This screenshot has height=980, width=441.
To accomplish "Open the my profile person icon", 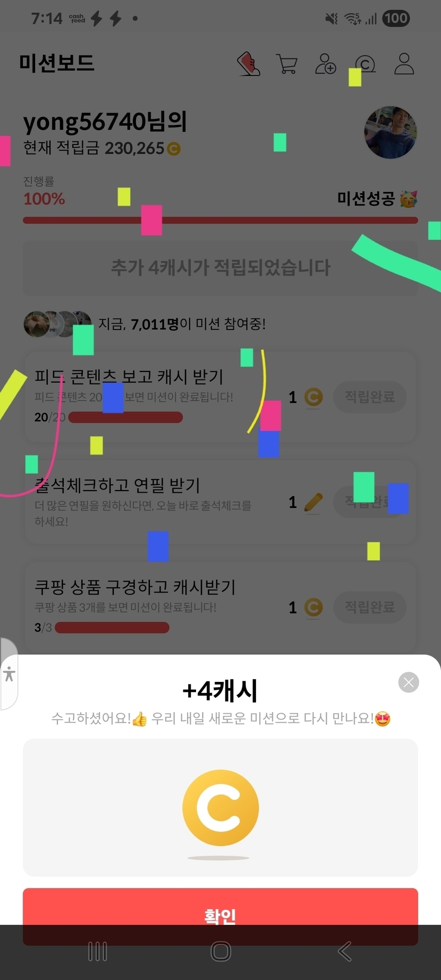I will tap(404, 64).
